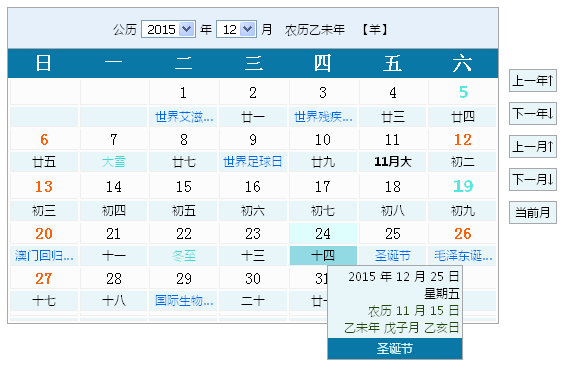Select Sunday date 6
The image size is (566, 373).
[44, 140]
